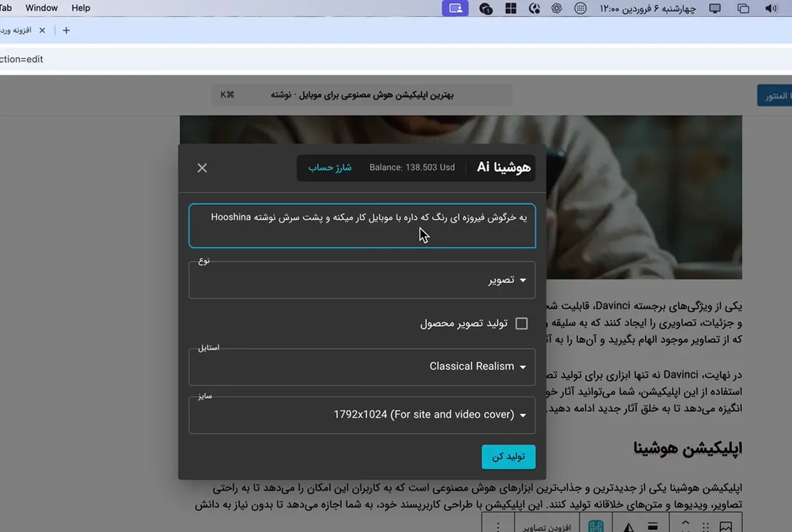Open the notification badge menu bar icon
This screenshot has width=792, height=532.
486,9
